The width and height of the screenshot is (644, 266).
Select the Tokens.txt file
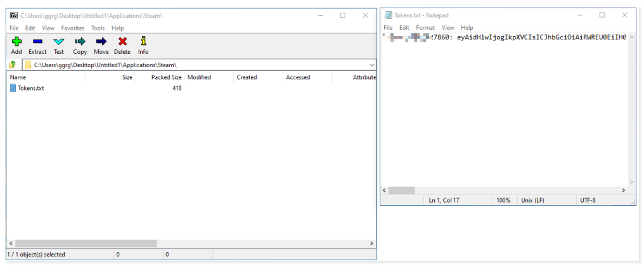coord(30,88)
